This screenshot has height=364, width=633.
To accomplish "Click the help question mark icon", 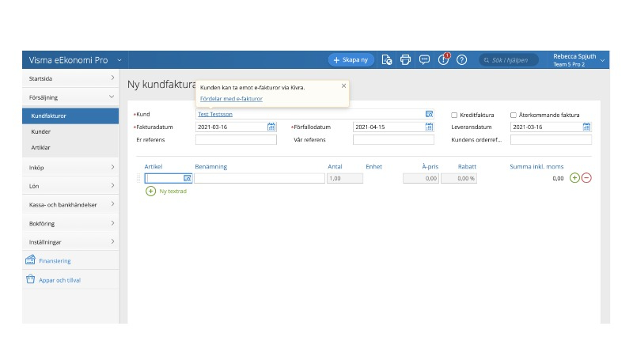I will (x=461, y=59).
